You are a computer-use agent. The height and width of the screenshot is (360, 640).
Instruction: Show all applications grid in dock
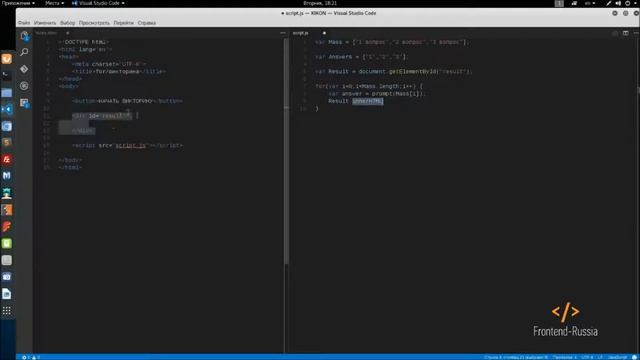click(7, 311)
